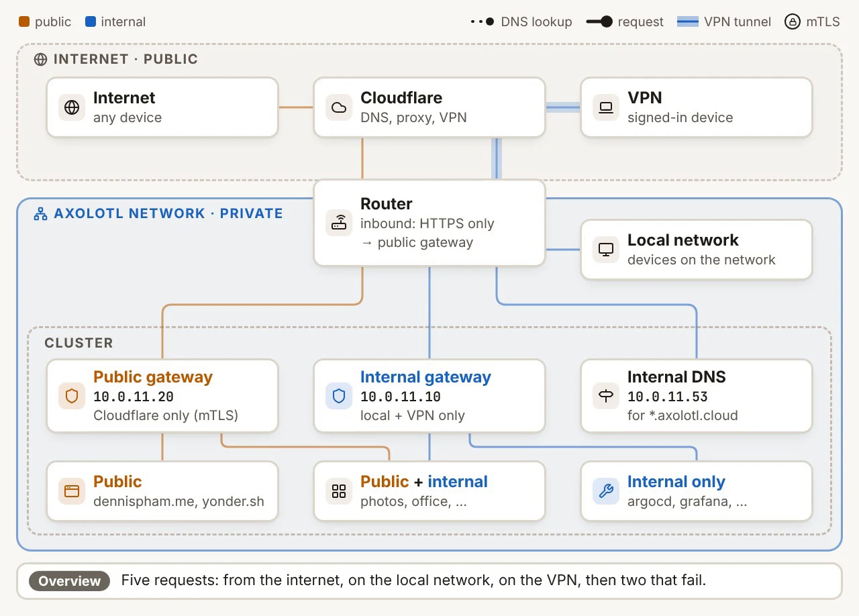The image size is (859, 616).
Task: Select the Cloudflare card title
Action: [x=401, y=98]
